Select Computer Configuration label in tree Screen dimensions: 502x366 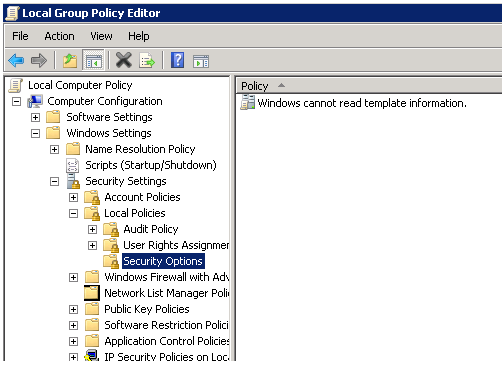click(105, 101)
